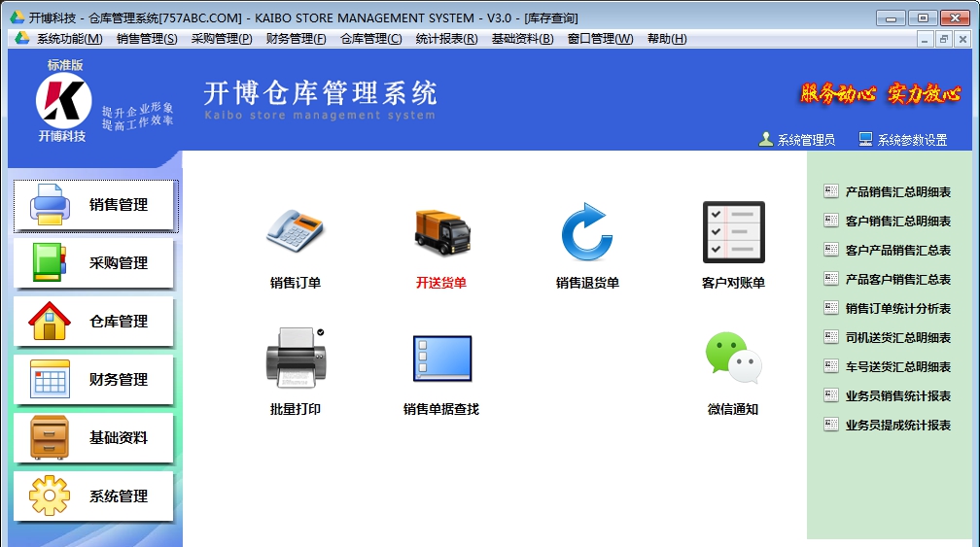Image resolution: width=980 pixels, height=547 pixels.
Task: Click the report icon beside 产品客户销售汇总表
Action: [831, 279]
